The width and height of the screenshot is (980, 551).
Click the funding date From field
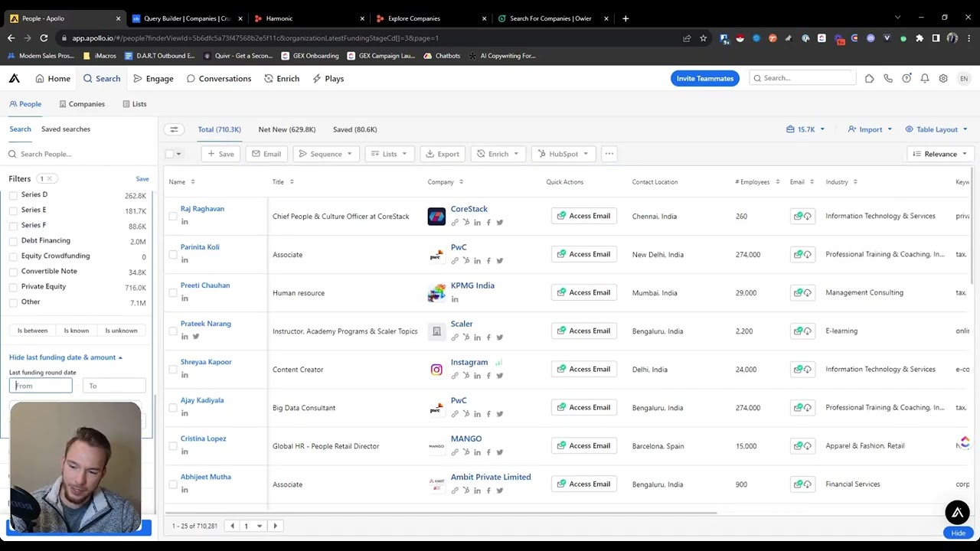pyautogui.click(x=41, y=386)
